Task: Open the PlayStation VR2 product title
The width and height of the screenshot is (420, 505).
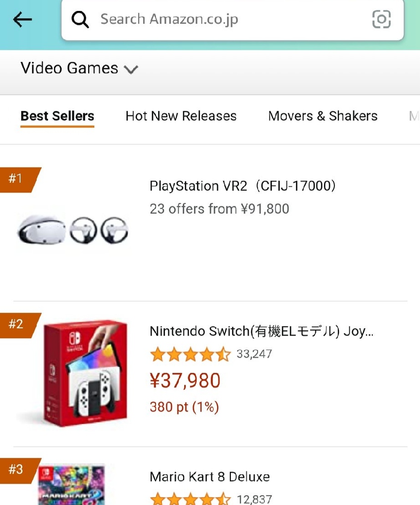Action: pyautogui.click(x=243, y=186)
